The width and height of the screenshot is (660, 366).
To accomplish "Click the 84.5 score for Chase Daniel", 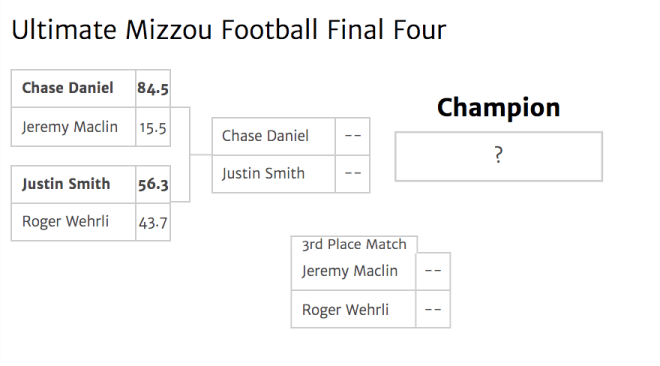I will [x=153, y=88].
